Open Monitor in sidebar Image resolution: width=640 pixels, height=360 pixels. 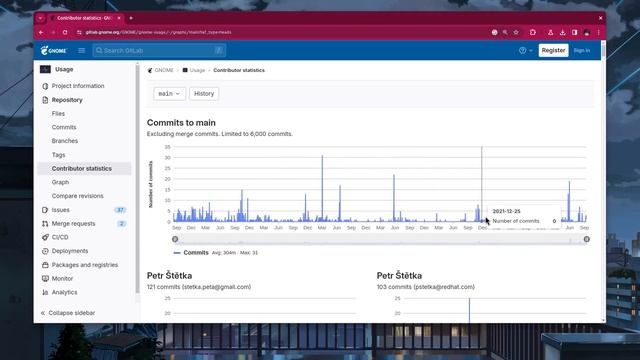62,278
